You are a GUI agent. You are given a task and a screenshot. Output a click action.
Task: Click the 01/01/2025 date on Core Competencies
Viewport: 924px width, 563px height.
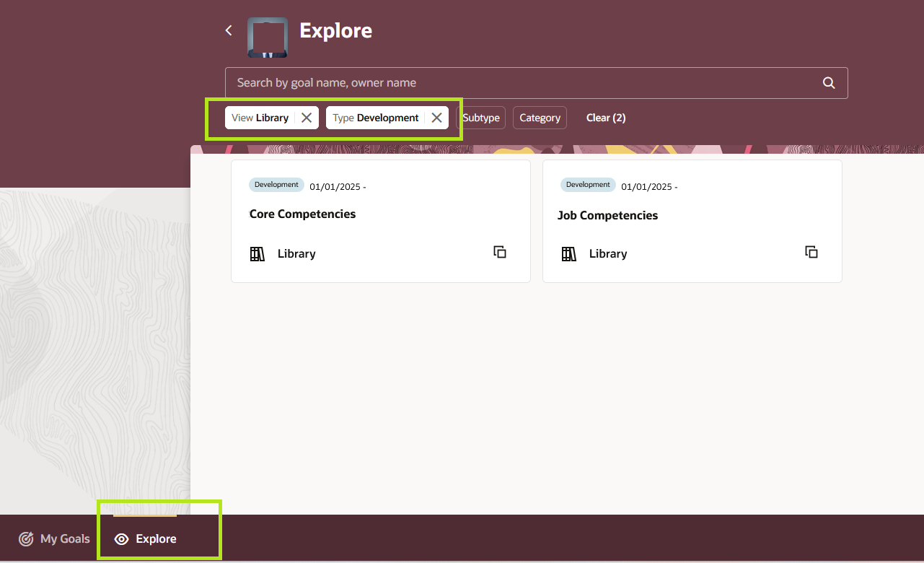coord(338,187)
